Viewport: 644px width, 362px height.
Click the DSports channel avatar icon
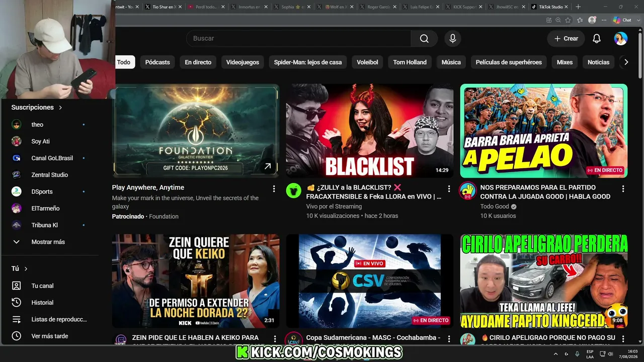(17, 192)
